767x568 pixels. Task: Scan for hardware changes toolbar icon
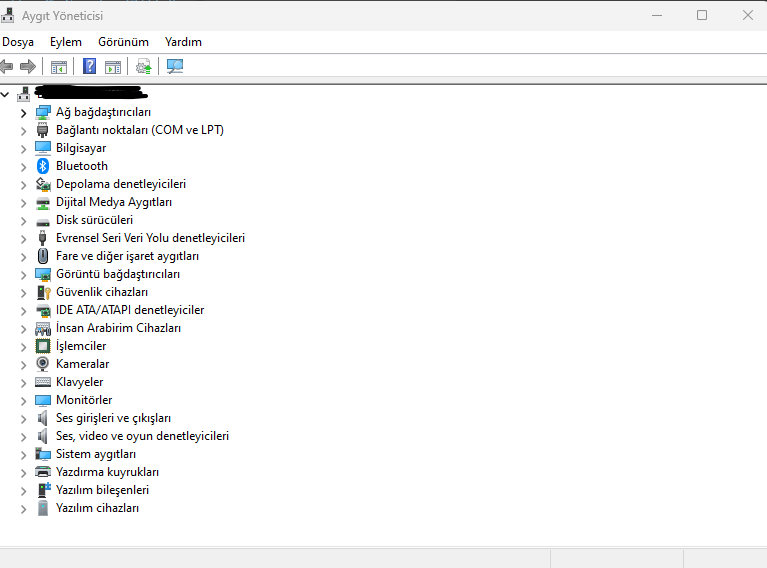tap(175, 66)
